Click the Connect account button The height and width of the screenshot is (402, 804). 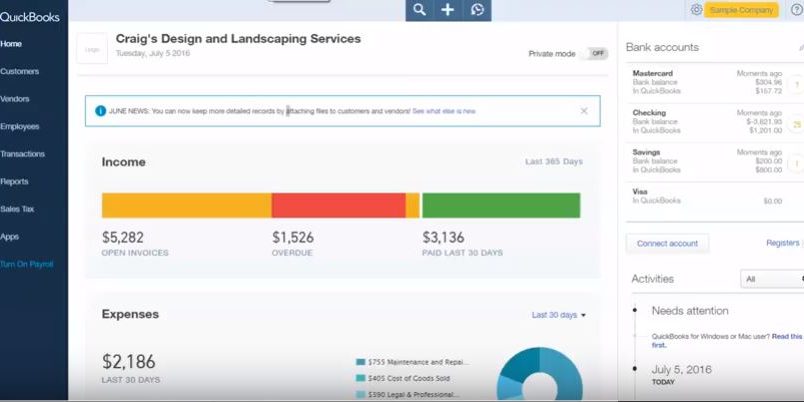tap(667, 243)
